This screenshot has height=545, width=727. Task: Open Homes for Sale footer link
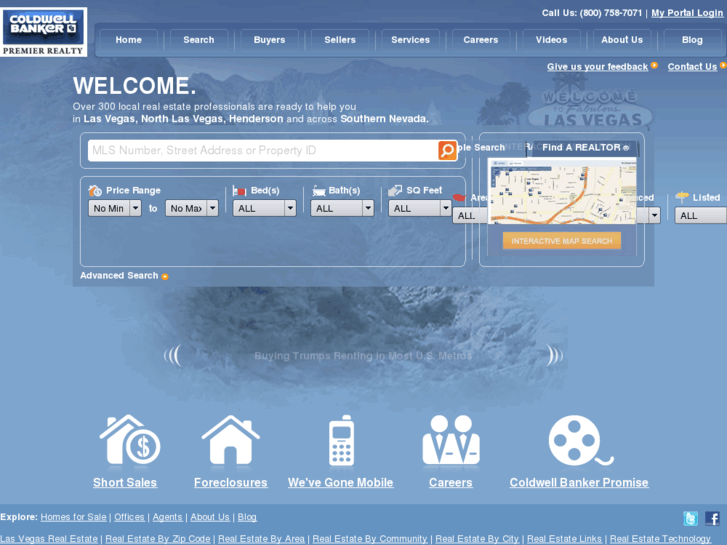pyautogui.click(x=73, y=517)
